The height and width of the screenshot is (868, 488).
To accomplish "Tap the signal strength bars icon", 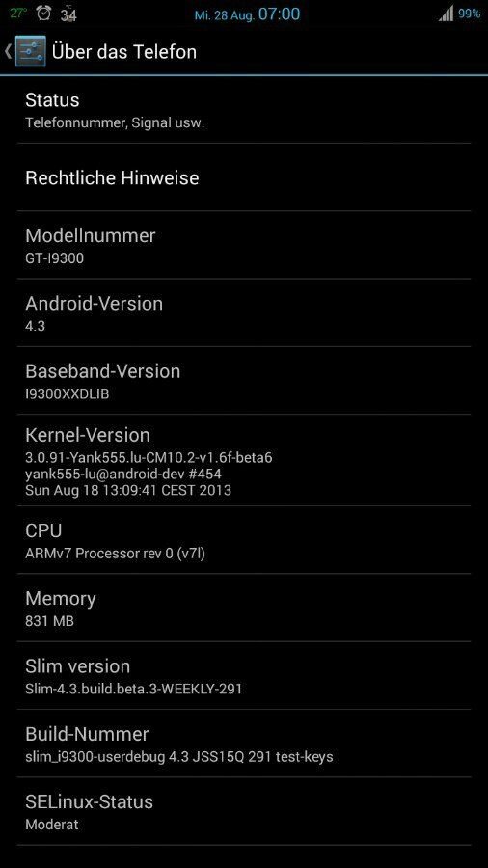I will click(446, 14).
